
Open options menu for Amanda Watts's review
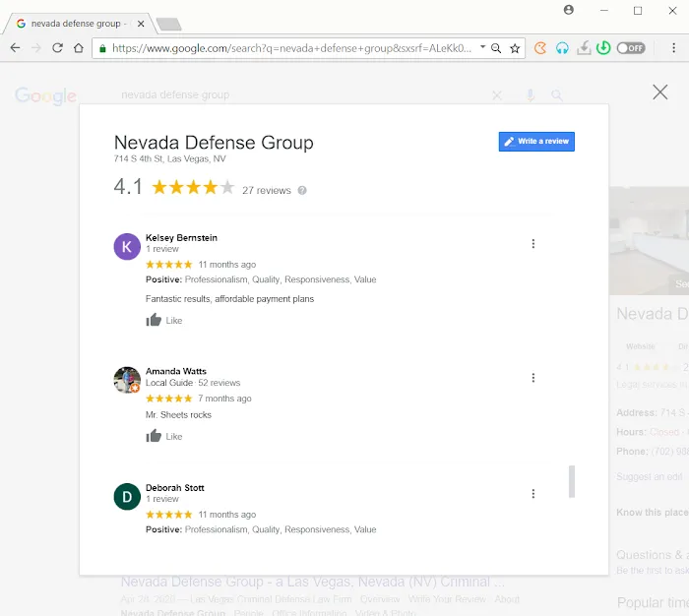[533, 378]
